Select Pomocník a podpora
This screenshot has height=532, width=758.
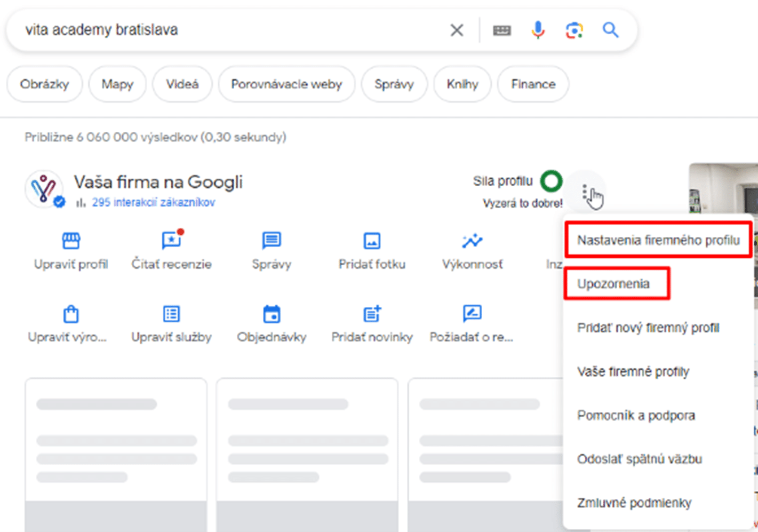pos(636,415)
